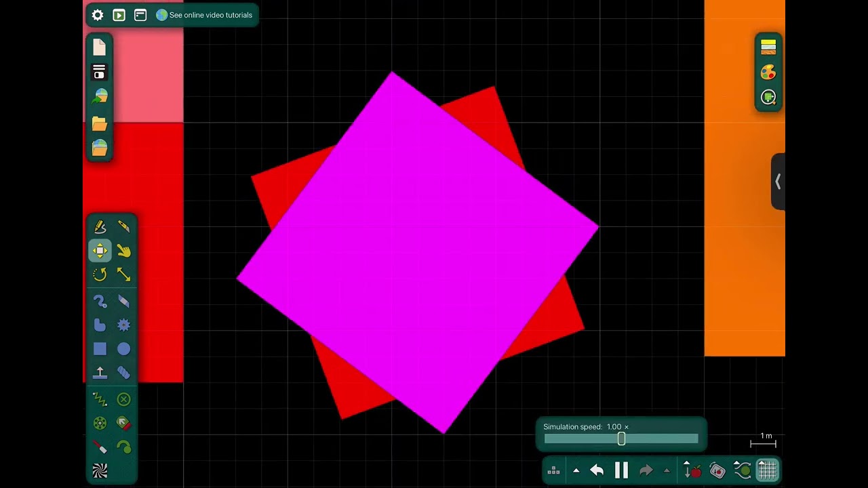Select the Sketch tool
The image size is (868, 488).
click(100, 226)
